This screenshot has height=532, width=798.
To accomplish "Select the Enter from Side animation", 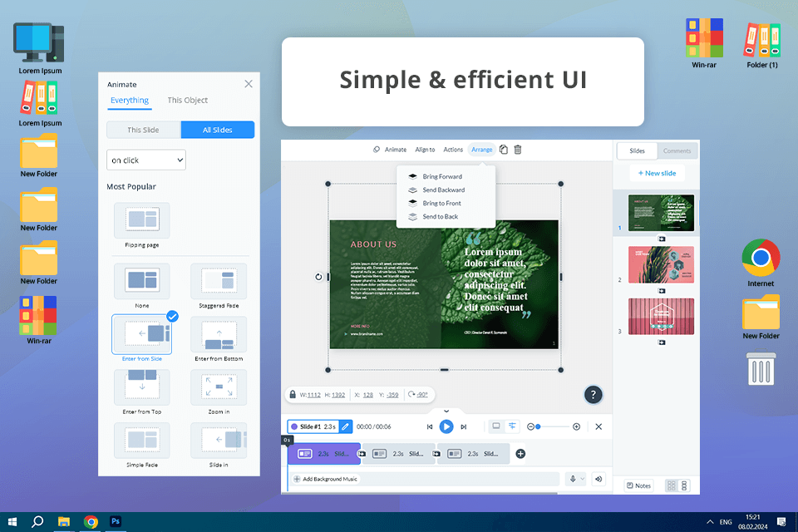I will tap(142, 334).
